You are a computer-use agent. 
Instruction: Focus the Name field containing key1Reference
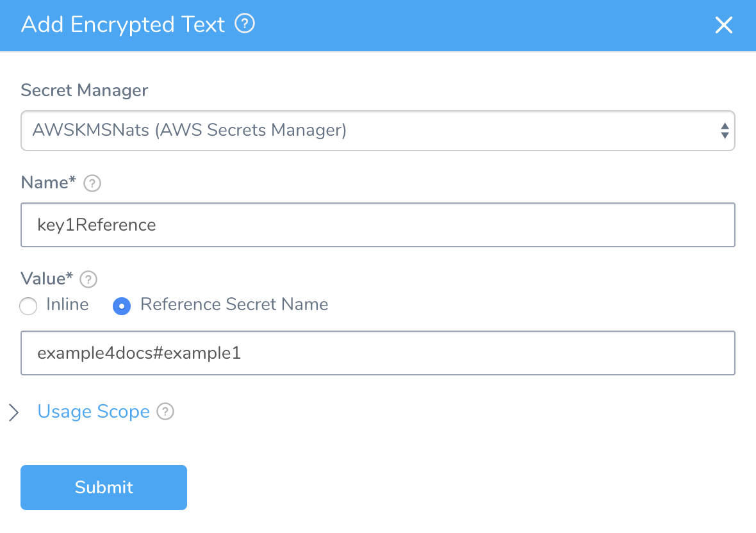[377, 225]
